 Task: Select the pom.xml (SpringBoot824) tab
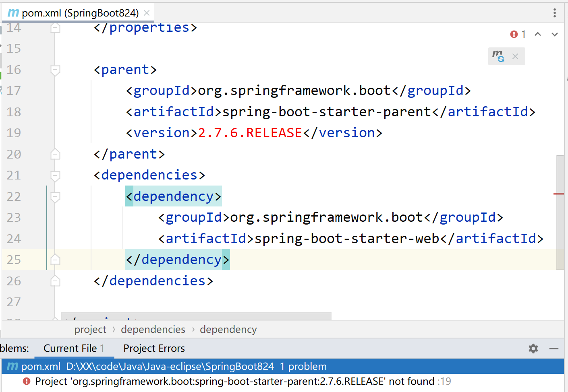coord(78,13)
